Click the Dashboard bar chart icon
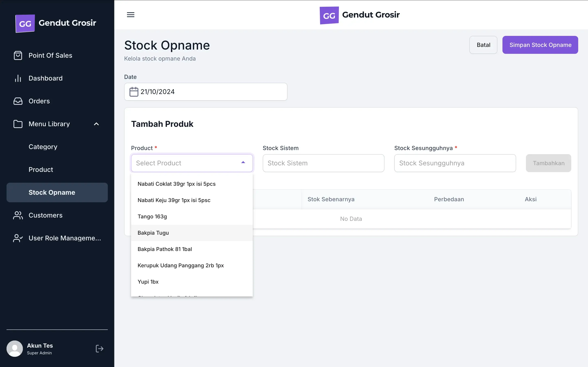 (18, 78)
